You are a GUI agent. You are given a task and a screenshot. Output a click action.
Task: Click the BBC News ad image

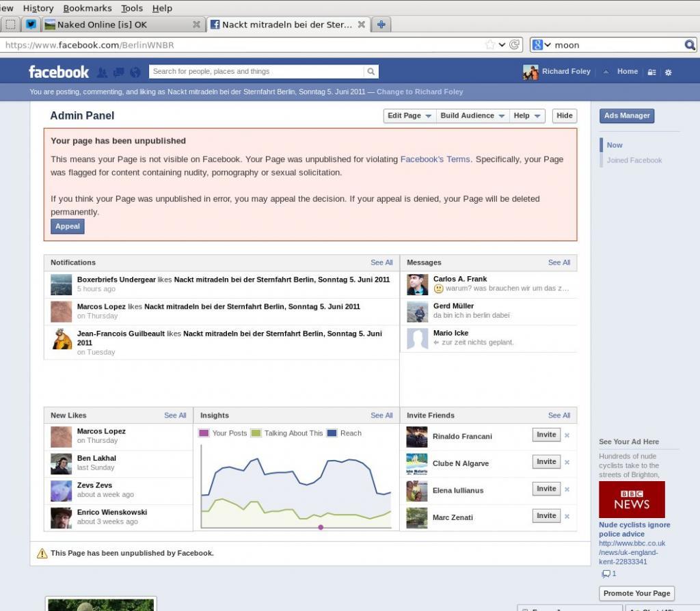(632, 500)
